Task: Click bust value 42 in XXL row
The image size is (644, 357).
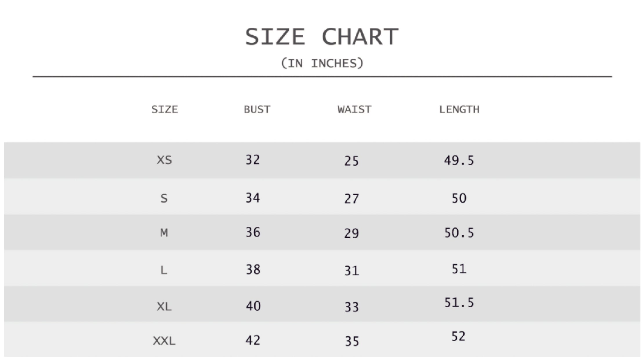Action: pyautogui.click(x=253, y=340)
